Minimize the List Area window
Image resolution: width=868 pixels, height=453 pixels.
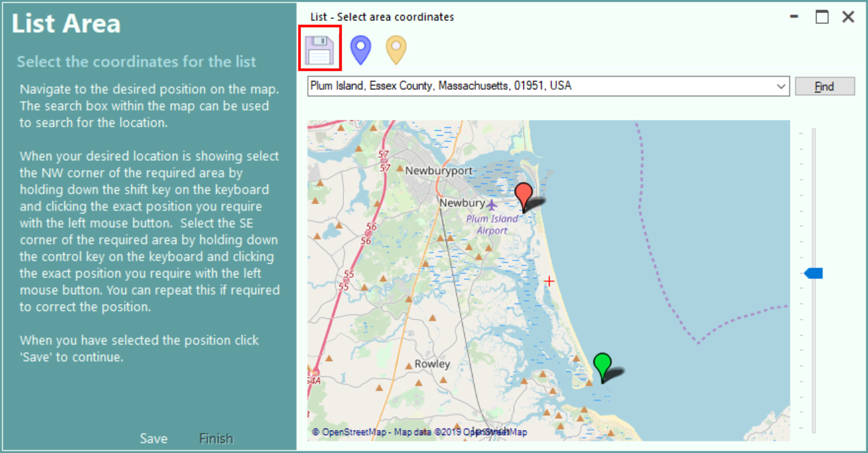point(794,17)
